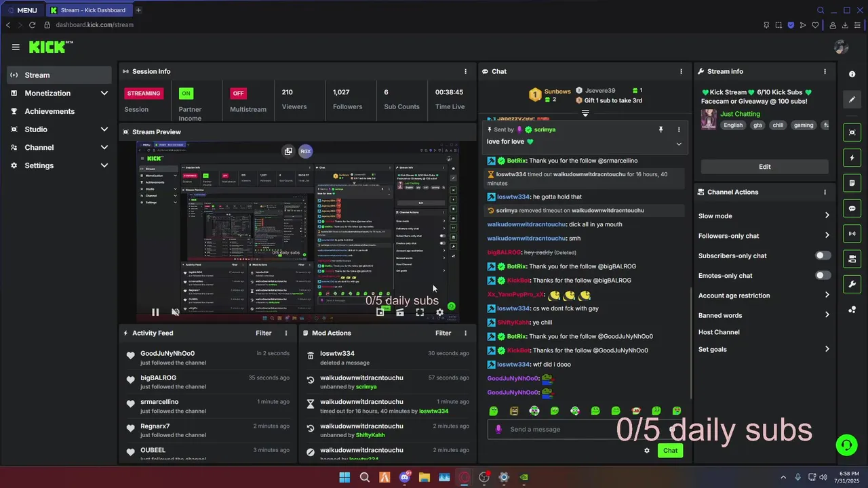Click Filter in Activity Feed
Screen dimensions: 868x488
264,333
